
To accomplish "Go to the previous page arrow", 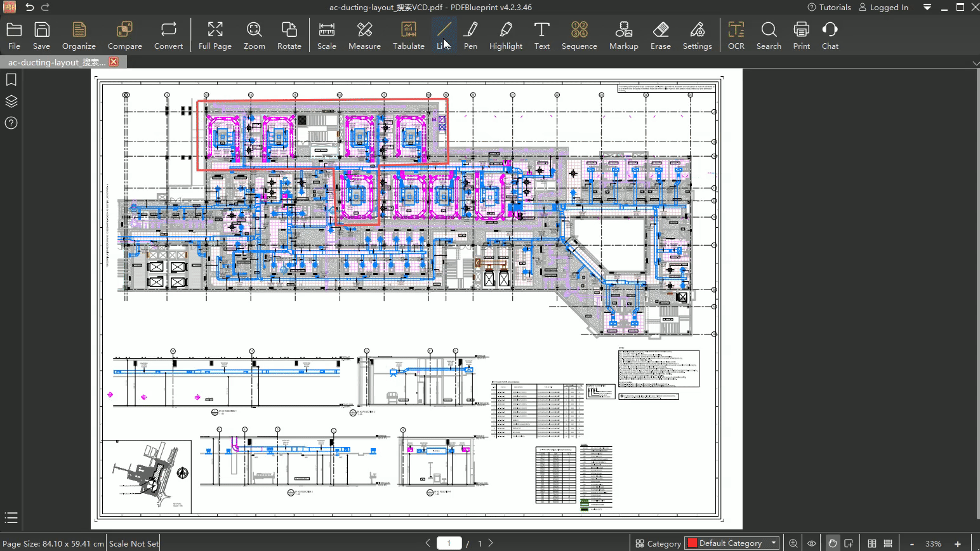I will click(428, 543).
